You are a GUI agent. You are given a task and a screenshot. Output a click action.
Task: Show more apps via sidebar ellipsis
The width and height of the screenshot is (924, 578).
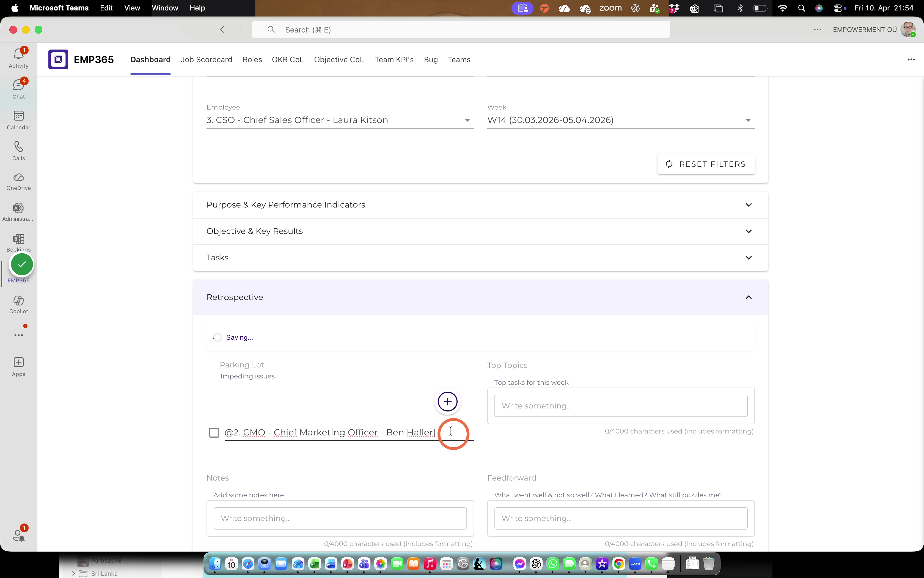[x=18, y=335]
